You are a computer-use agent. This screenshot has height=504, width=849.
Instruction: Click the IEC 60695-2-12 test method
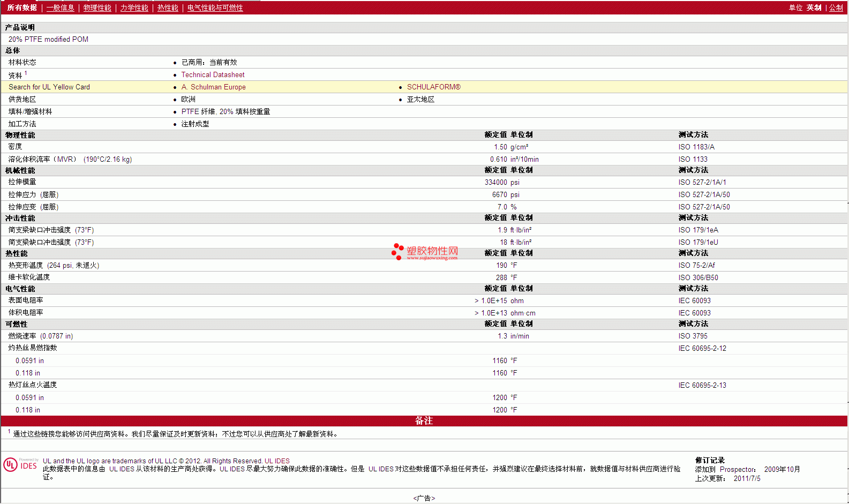tap(702, 349)
